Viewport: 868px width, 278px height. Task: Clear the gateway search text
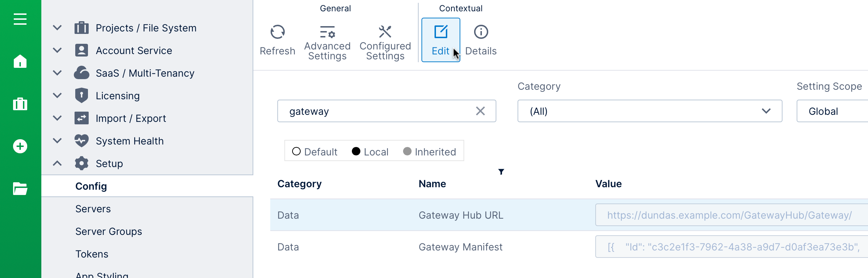(x=480, y=111)
